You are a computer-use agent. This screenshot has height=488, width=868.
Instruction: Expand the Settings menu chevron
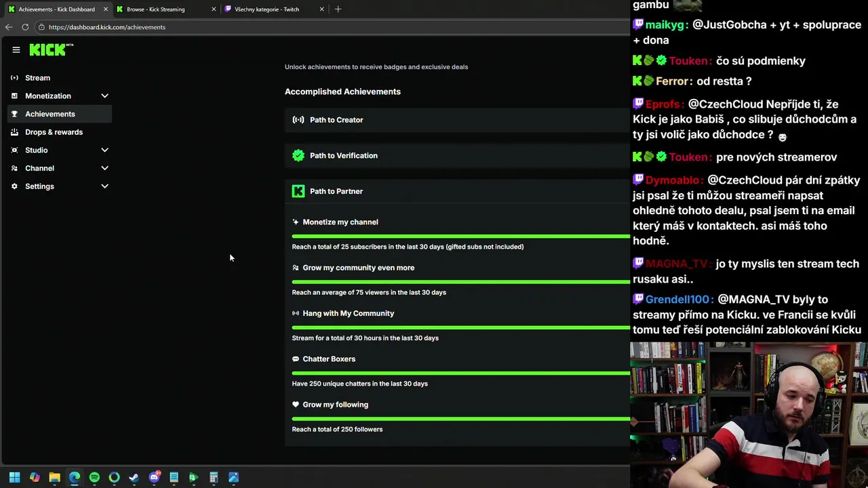click(x=104, y=186)
